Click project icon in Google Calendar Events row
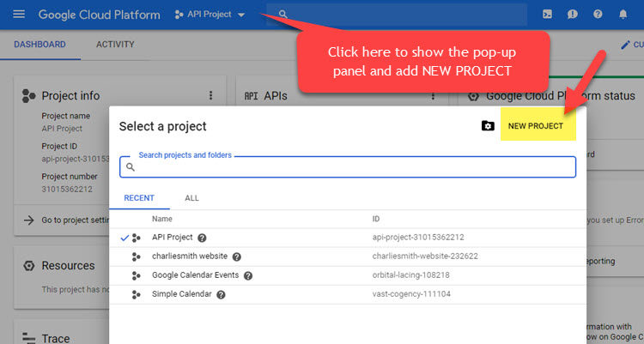 click(136, 275)
